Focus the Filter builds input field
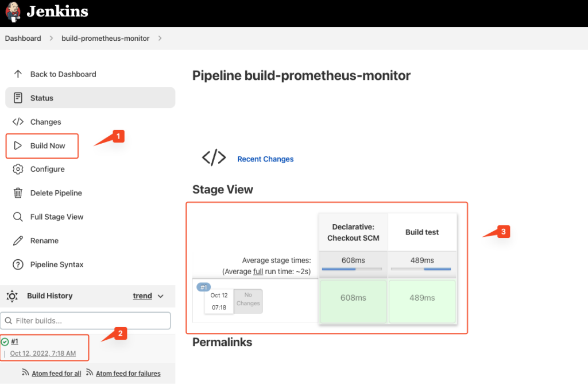This screenshot has height=388, width=588. [86, 321]
